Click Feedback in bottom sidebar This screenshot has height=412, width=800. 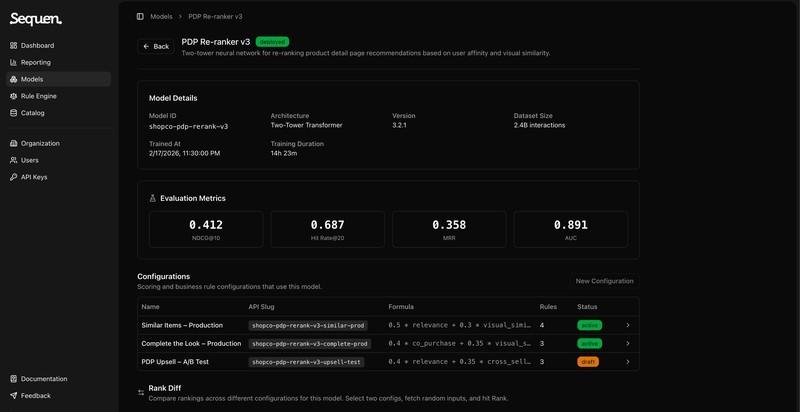click(35, 396)
